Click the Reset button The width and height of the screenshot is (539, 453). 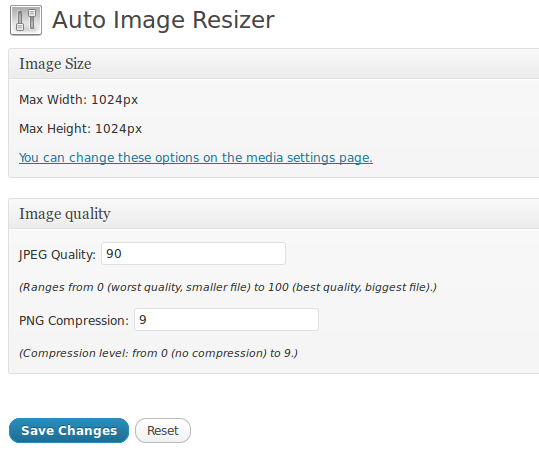point(163,430)
